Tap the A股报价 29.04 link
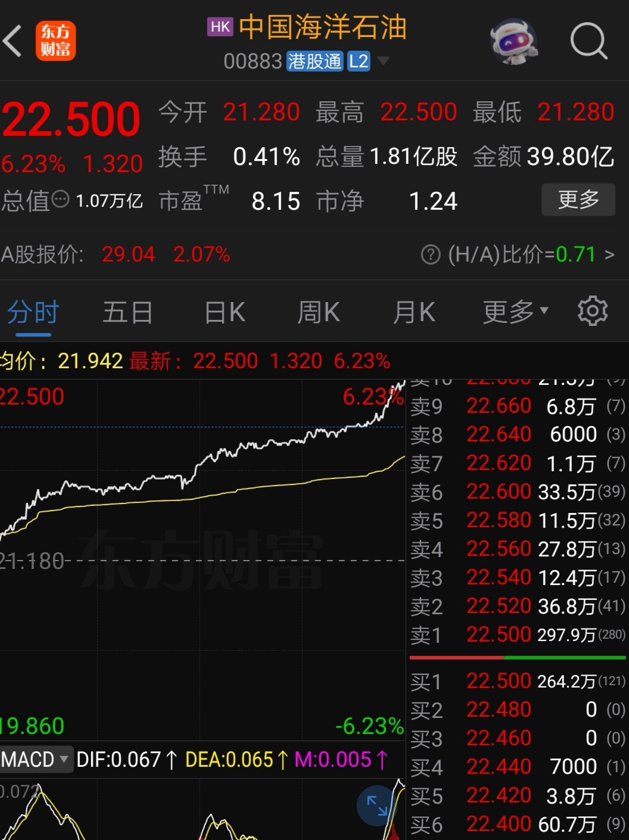 116,255
